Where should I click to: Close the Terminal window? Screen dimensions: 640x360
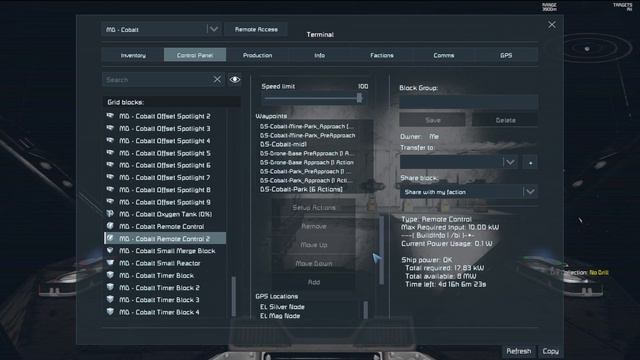[x=552, y=25]
